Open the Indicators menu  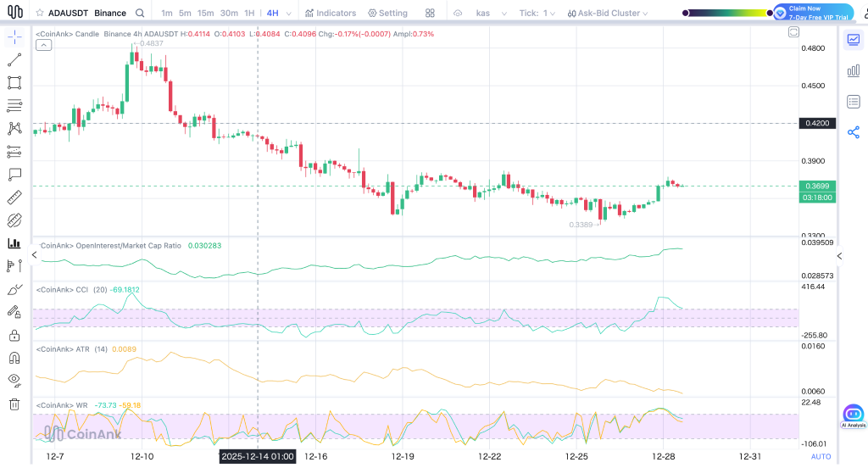(x=331, y=14)
